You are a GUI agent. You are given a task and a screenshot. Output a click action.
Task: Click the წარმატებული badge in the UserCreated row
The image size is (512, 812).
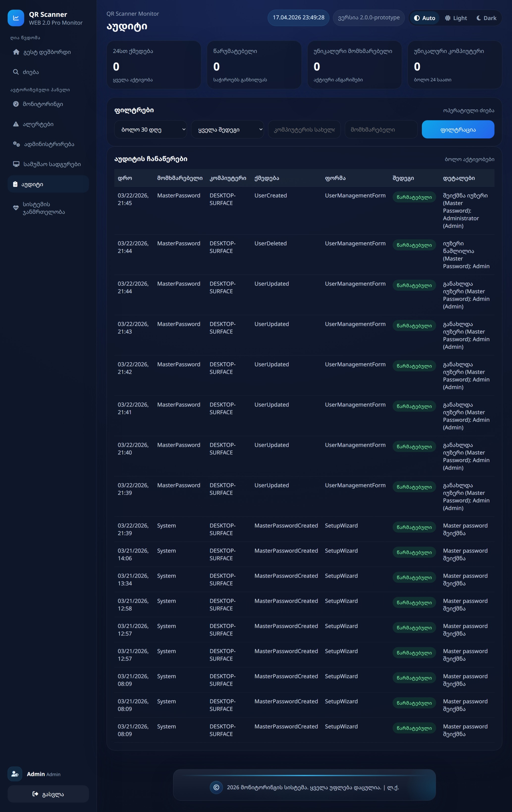pos(414,197)
